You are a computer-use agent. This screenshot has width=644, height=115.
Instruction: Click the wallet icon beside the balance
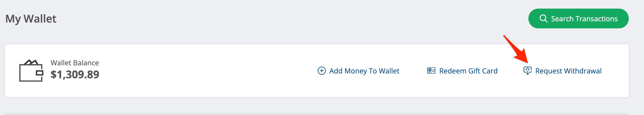pos(31,71)
